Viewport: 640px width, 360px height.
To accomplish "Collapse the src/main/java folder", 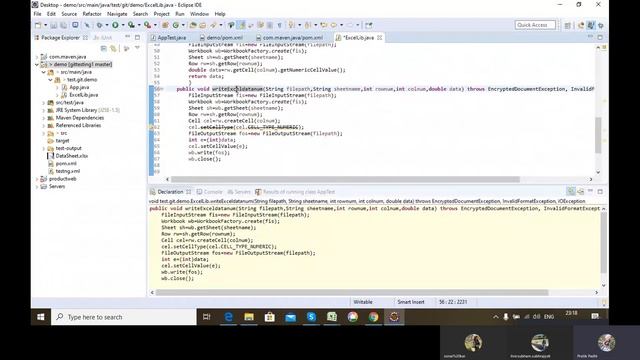I will click(44, 72).
